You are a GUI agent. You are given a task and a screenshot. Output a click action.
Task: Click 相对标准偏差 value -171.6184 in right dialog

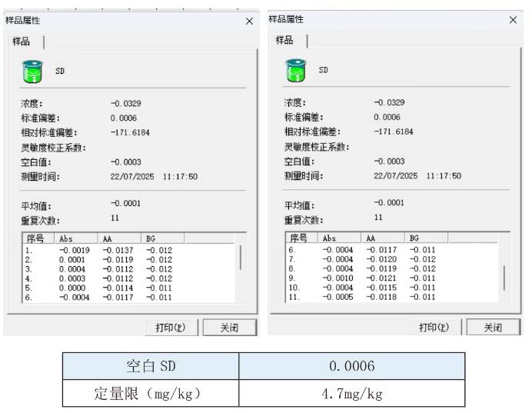(394, 132)
